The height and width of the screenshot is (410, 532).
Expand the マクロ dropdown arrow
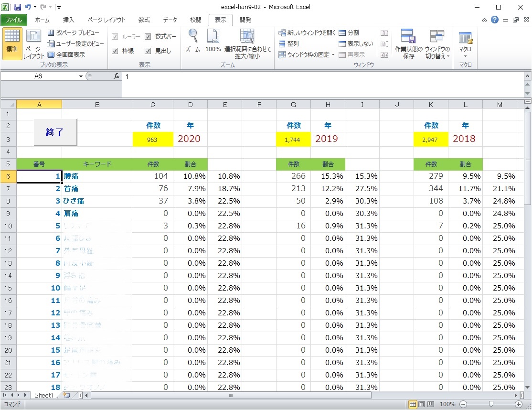click(465, 56)
